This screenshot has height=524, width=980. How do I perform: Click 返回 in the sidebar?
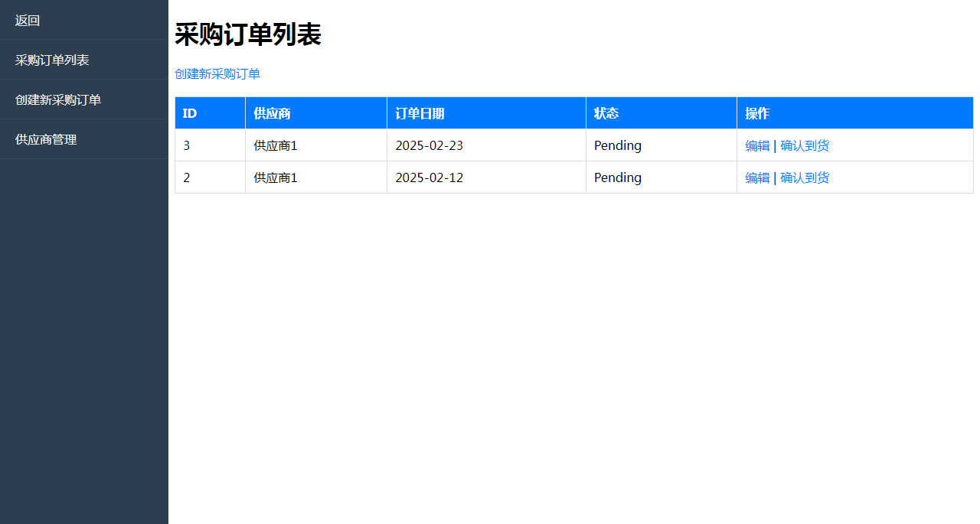pos(28,21)
